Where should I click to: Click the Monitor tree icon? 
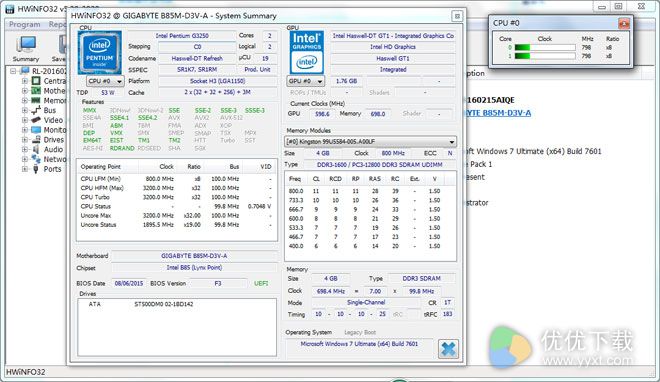tap(37, 130)
